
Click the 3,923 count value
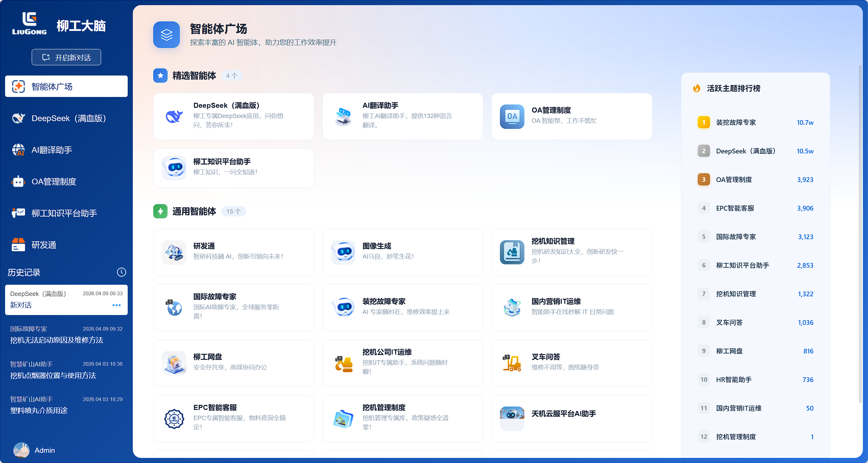tap(805, 180)
